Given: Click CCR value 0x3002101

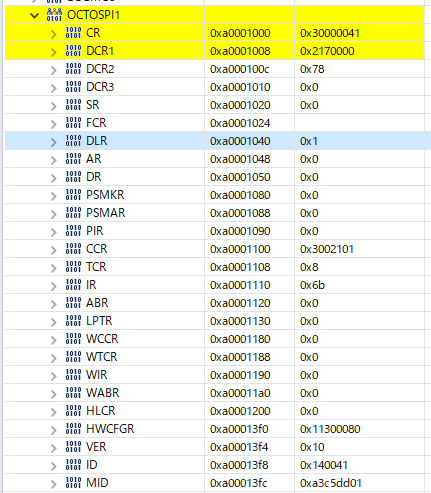Looking at the screenshot, I should tap(327, 249).
